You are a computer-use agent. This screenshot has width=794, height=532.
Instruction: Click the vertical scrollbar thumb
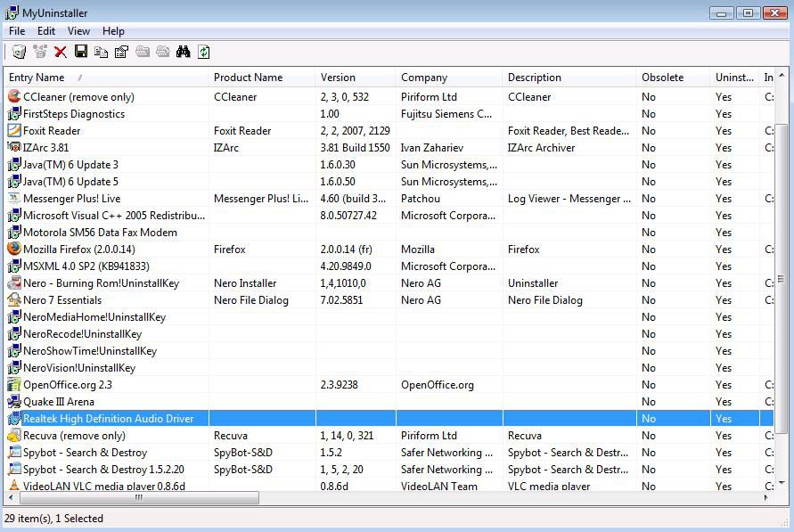point(782,279)
